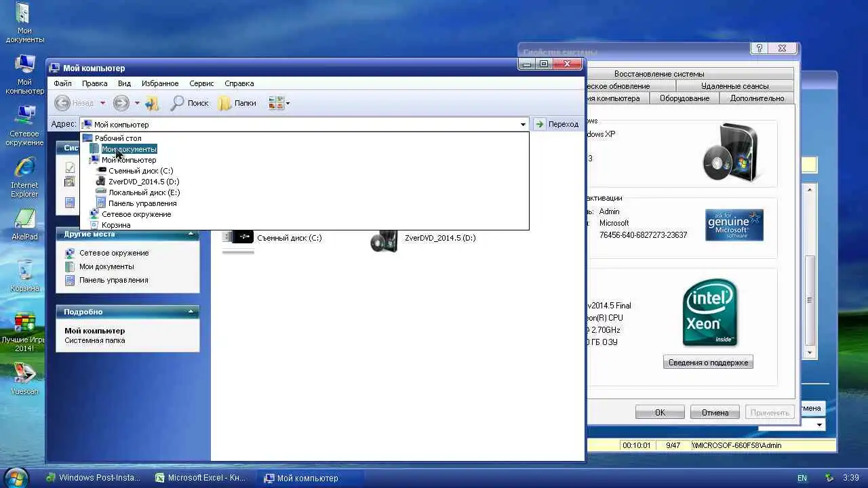Click scrollbar down arrow in background window

coord(810,352)
